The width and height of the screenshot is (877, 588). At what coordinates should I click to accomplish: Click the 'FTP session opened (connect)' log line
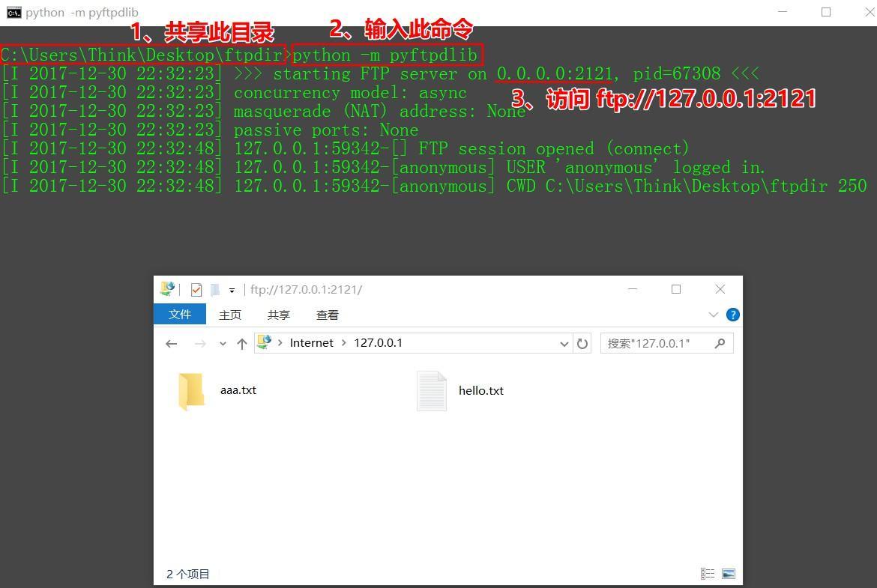(x=554, y=148)
